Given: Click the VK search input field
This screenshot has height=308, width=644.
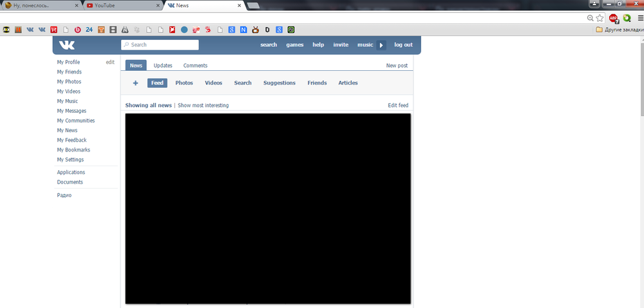Looking at the screenshot, I should (160, 45).
